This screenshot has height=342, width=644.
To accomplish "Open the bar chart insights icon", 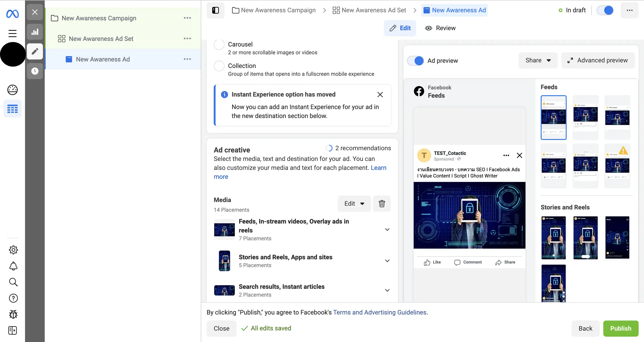I will [x=35, y=32].
